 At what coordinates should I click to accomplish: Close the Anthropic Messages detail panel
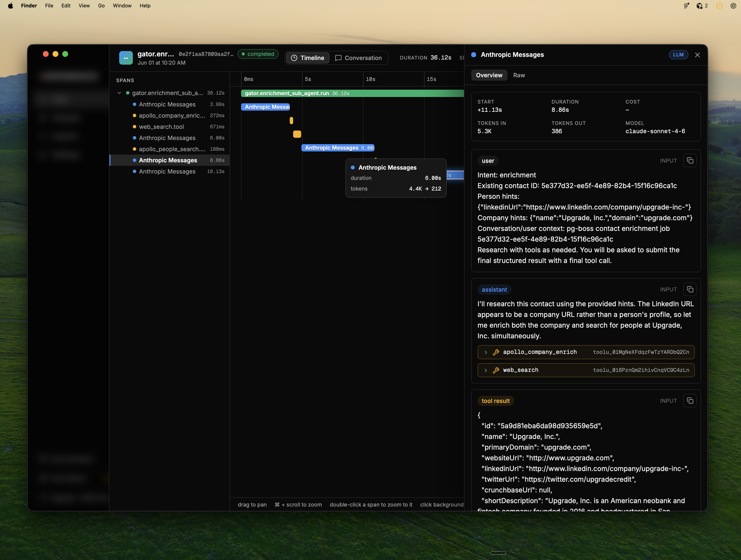(x=697, y=55)
